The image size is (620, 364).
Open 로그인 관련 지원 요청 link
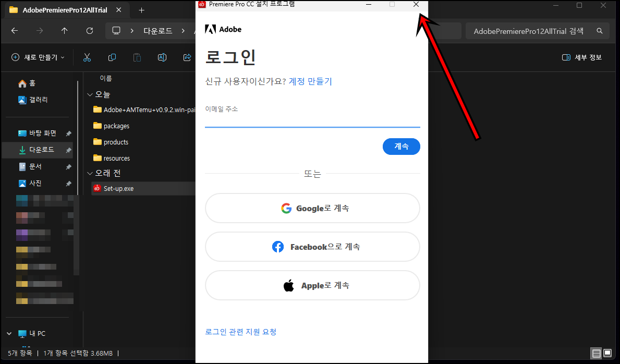click(x=241, y=332)
